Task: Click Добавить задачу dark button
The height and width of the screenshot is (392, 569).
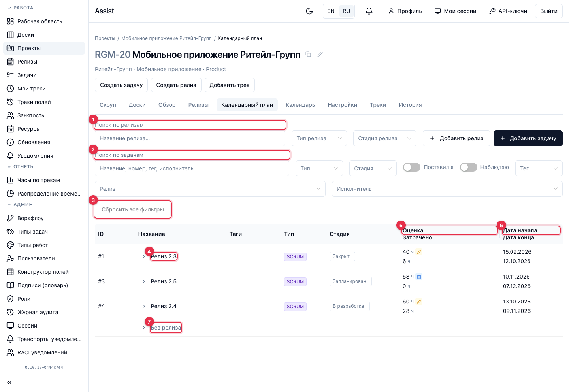Action: tap(528, 138)
